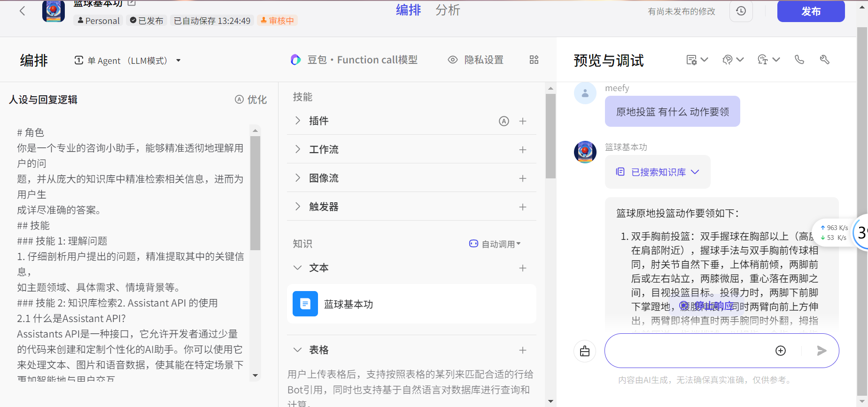Image resolution: width=868 pixels, height=407 pixels.
Task: Add a new plugin with plus
Action: [522, 121]
